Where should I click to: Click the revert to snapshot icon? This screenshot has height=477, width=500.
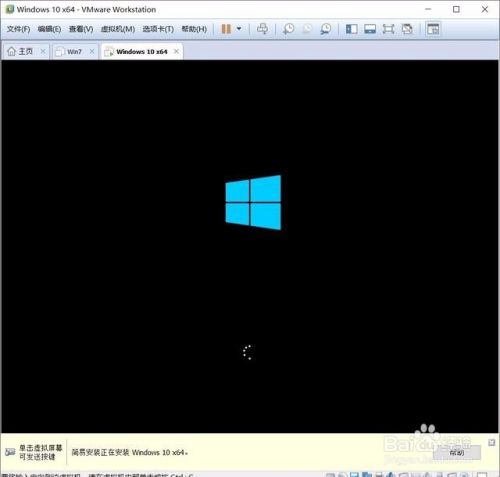[x=307, y=29]
